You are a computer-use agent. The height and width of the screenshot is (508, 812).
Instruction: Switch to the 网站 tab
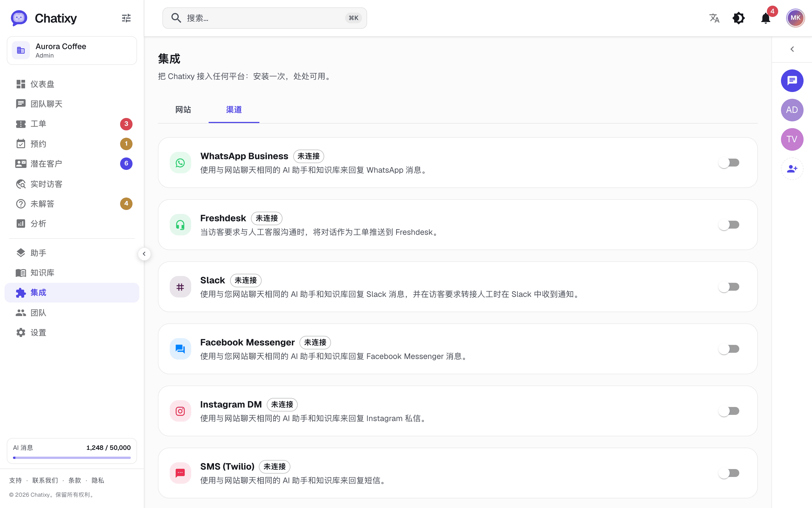point(183,110)
